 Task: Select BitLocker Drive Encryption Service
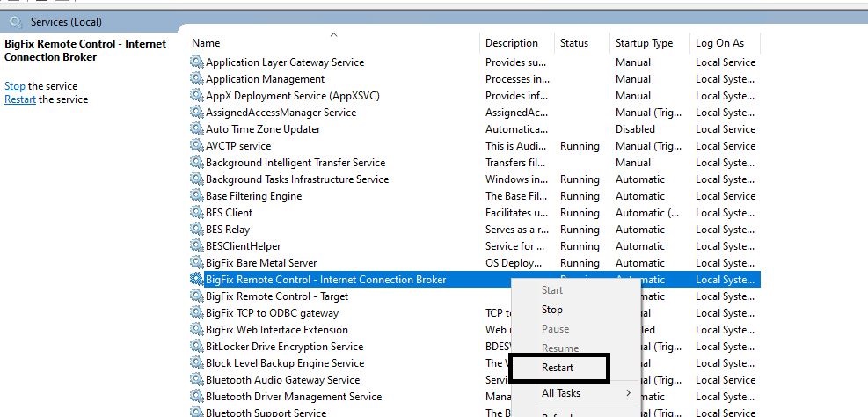(285, 346)
